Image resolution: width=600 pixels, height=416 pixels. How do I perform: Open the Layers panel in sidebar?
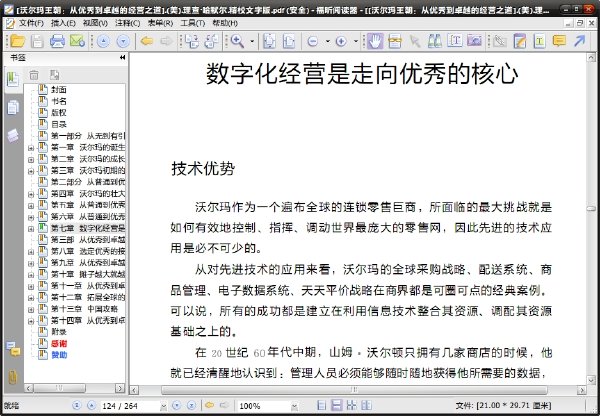pyautogui.click(x=13, y=135)
